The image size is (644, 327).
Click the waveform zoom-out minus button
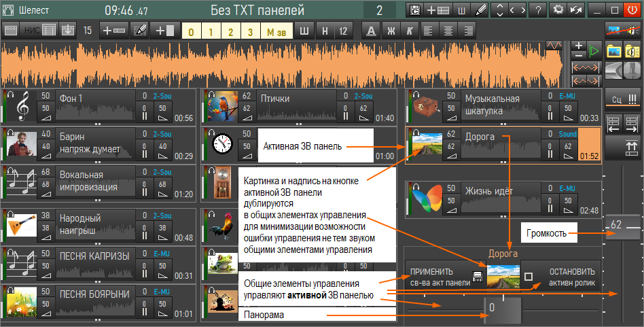pos(579,56)
